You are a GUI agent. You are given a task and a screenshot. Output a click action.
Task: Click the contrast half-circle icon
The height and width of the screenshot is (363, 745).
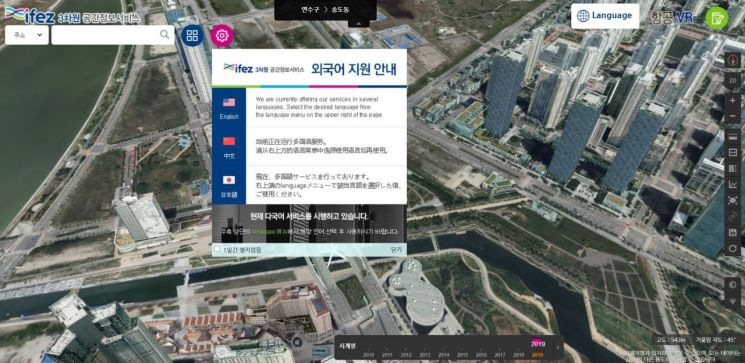pos(732,285)
